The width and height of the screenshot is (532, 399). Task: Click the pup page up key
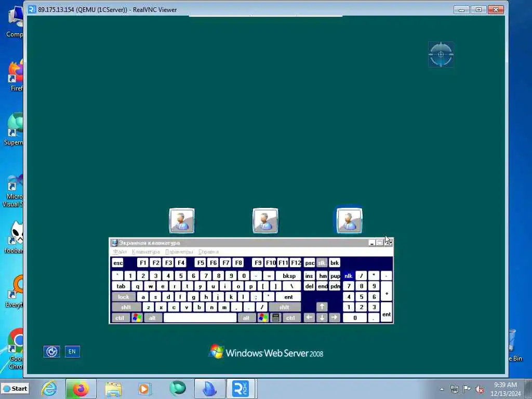(x=335, y=276)
